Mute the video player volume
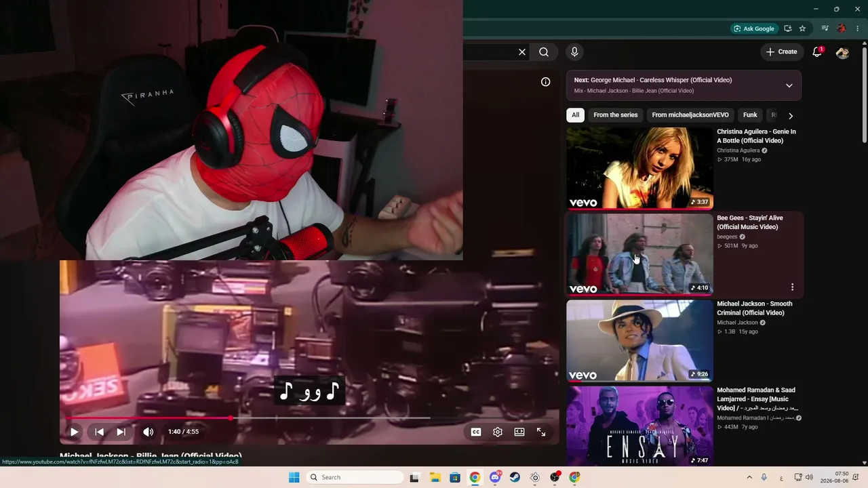868x488 pixels. coord(148,432)
